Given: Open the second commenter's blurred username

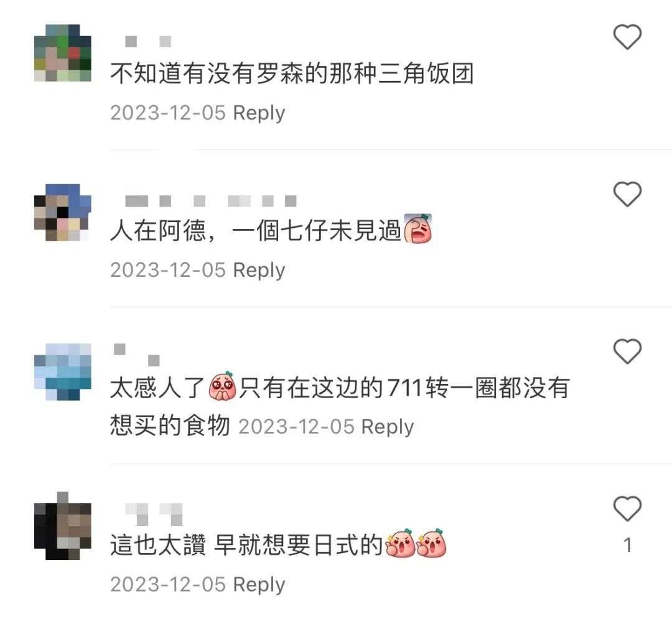Looking at the screenshot, I should click(x=210, y=201).
